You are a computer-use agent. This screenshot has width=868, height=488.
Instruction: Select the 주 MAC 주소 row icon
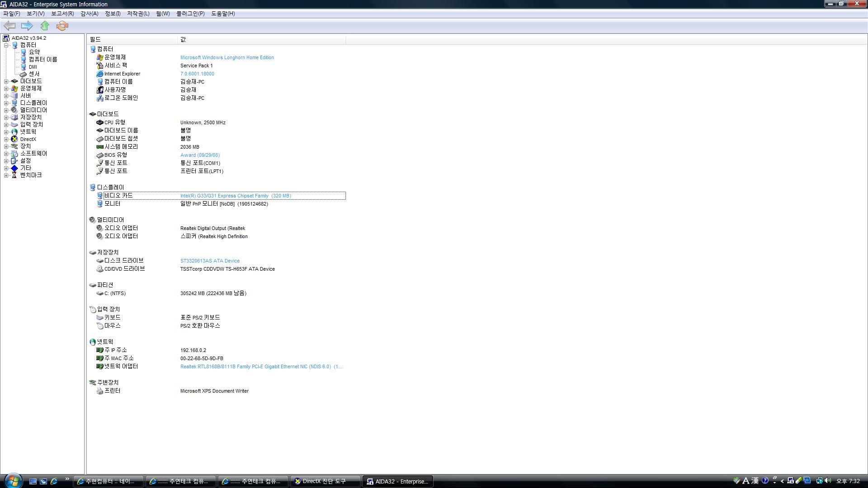point(100,358)
